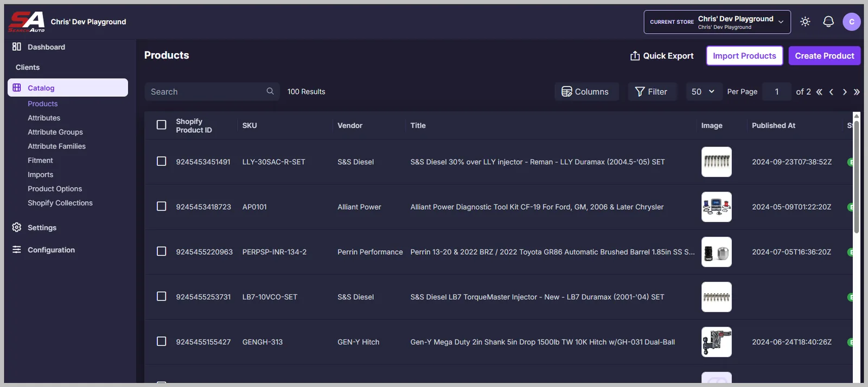Click the product Search field
The image size is (868, 387).
[x=212, y=92]
